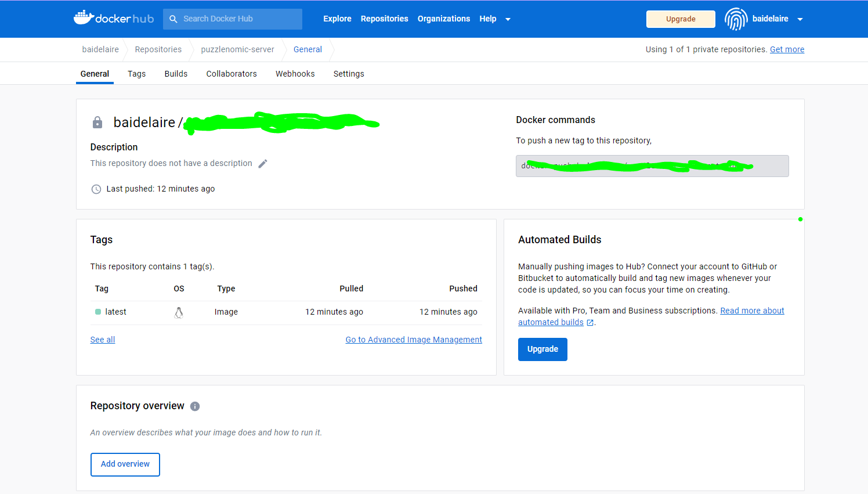Viewport: 868px width, 494px height.
Task: Switch to the Webhooks tab
Action: pos(295,74)
